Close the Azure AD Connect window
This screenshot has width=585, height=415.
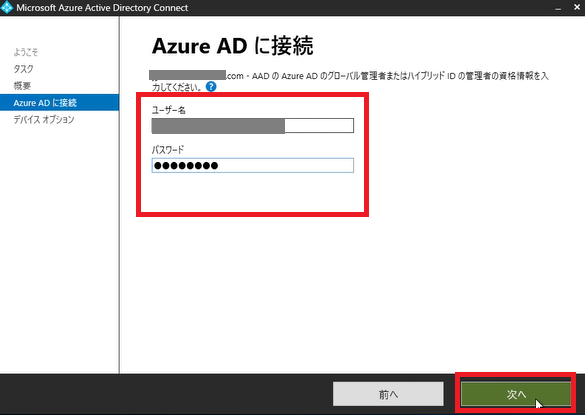click(577, 7)
